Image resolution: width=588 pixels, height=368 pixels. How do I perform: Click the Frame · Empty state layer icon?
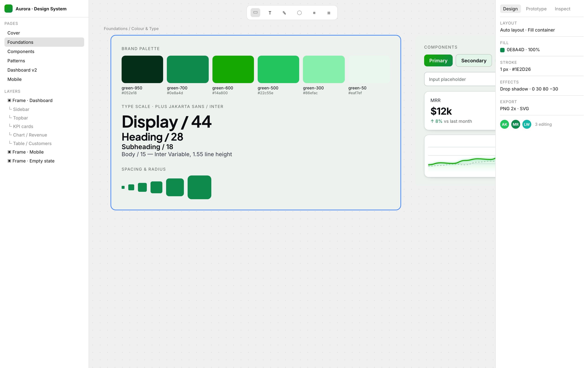click(9, 161)
